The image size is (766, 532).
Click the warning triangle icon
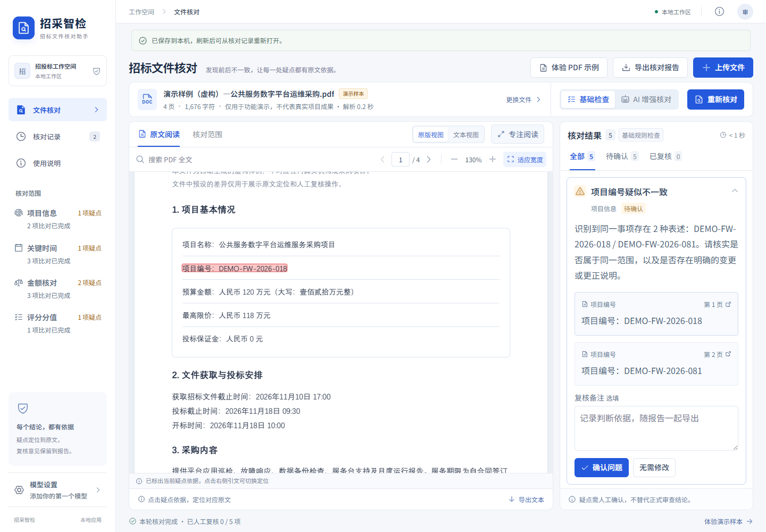(580, 192)
